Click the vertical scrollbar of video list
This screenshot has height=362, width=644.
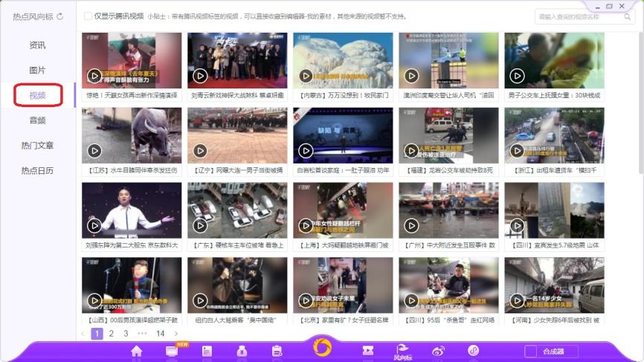tap(641, 103)
